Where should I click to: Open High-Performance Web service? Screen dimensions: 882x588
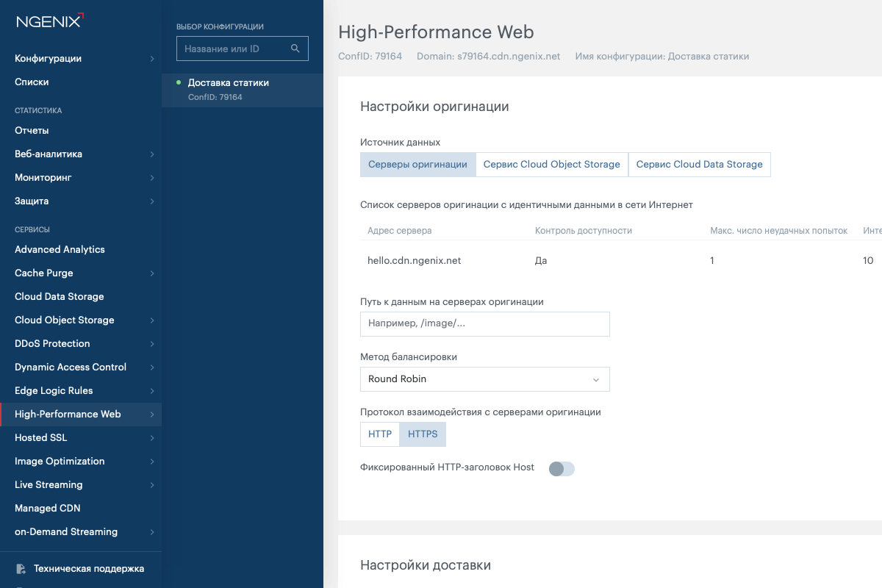coord(81,415)
